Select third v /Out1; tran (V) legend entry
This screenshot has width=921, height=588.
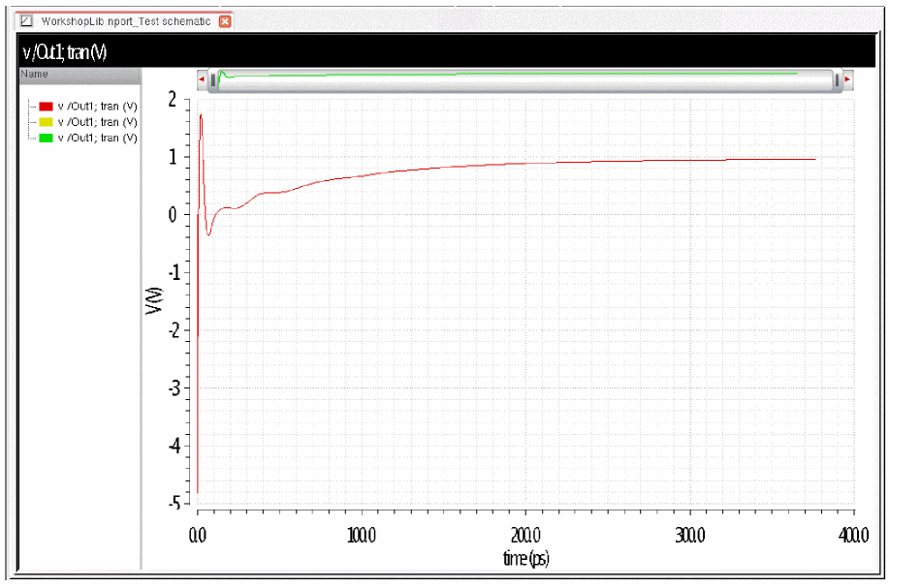[97, 138]
